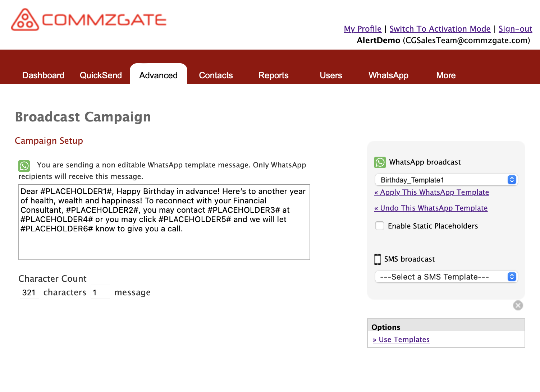Expand the Select a SMS Template dropdown

point(446,277)
